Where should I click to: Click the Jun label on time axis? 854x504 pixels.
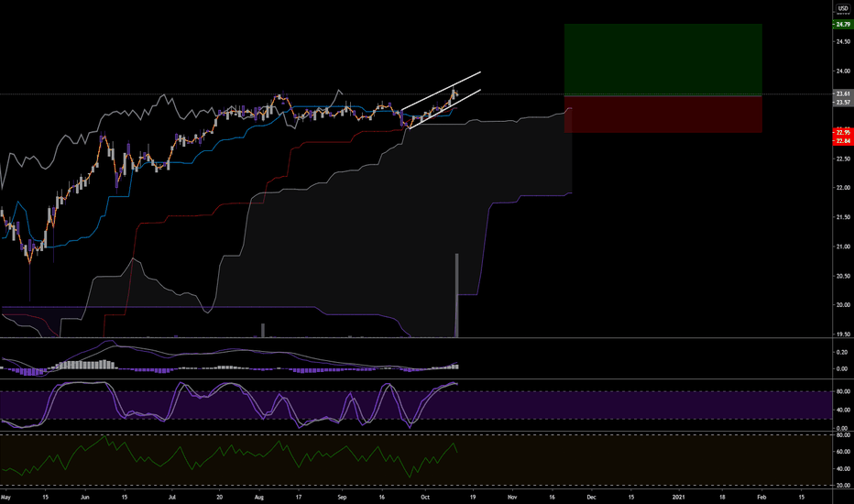point(84,498)
